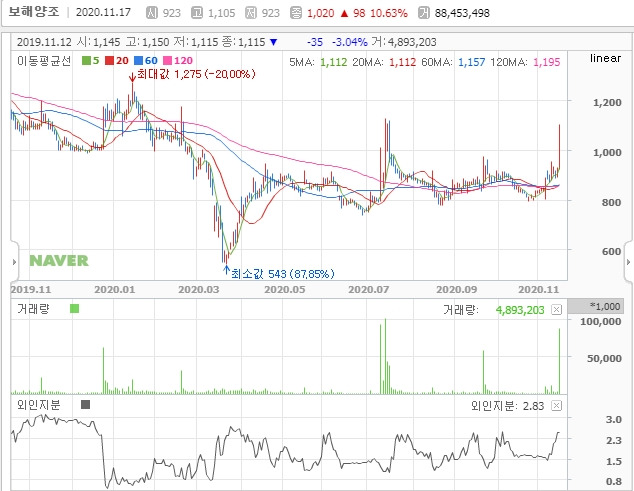Close the 외인지분 foreign ownership panel
Viewport: 634px width, 491px height.
[x=556, y=406]
